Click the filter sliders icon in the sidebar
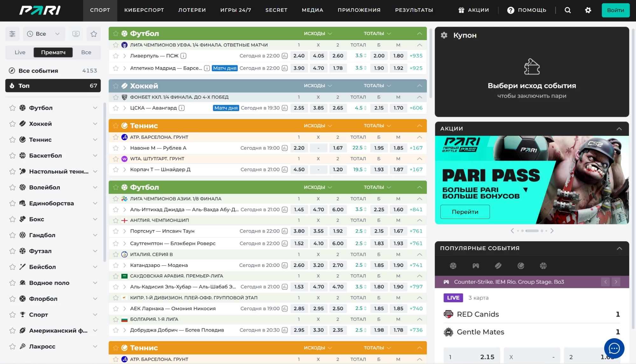 point(12,34)
